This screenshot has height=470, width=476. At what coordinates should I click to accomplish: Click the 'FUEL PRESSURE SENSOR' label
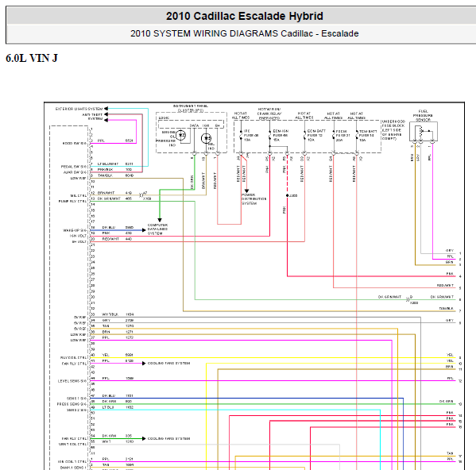[x=423, y=116]
